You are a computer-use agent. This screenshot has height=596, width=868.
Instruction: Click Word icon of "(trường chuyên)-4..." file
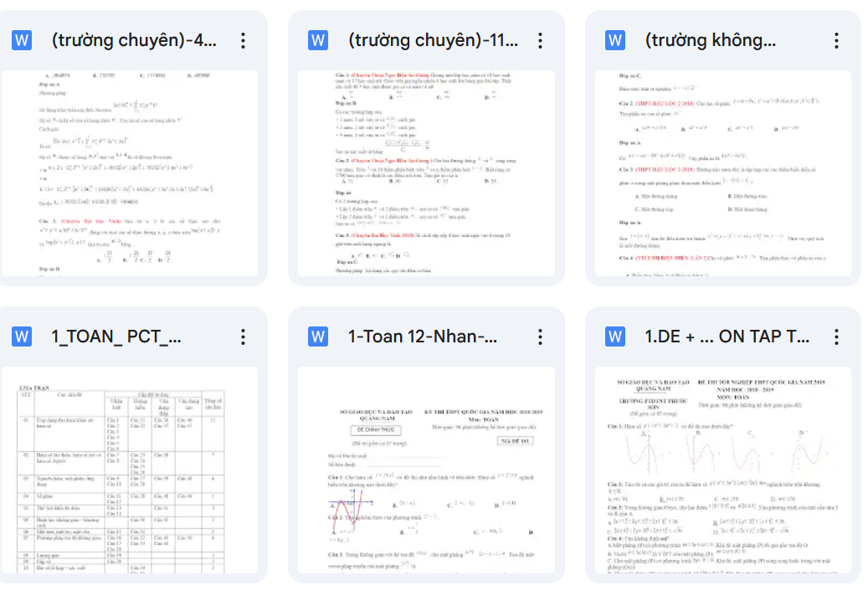click(x=22, y=40)
